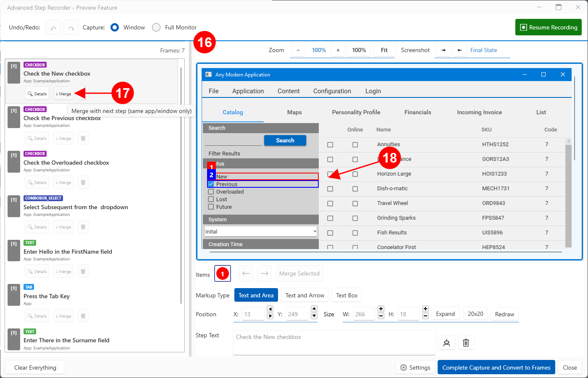588x378 pixels.
Task: Tick the Overloaded checkbox in the screenshot
Action: [x=211, y=192]
